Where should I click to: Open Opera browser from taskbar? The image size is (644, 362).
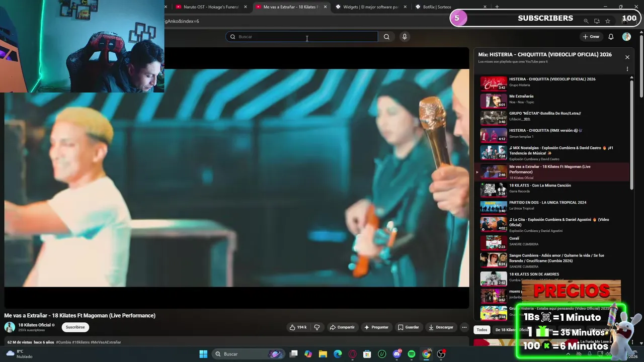pos(353,354)
